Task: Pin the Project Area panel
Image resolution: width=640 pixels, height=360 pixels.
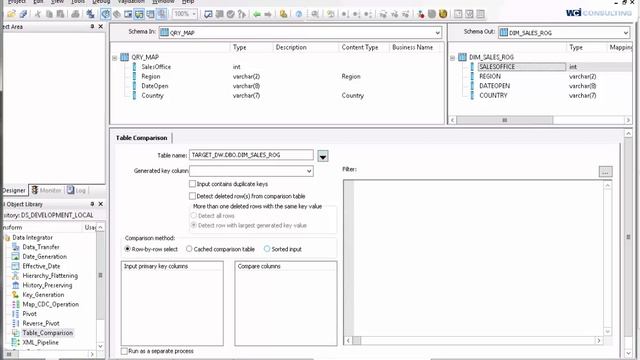Action: 92,27
